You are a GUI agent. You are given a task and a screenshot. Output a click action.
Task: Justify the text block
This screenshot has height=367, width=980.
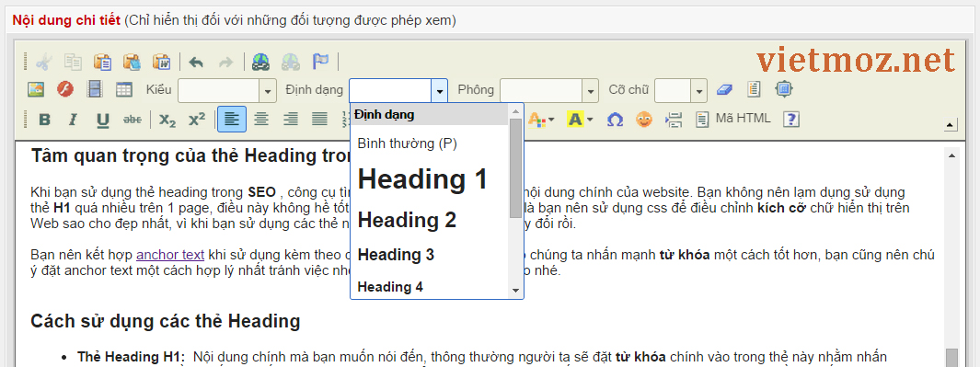[319, 120]
